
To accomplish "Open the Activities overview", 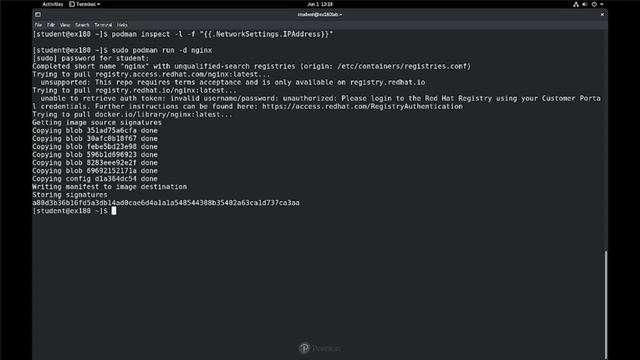I will point(53,4).
